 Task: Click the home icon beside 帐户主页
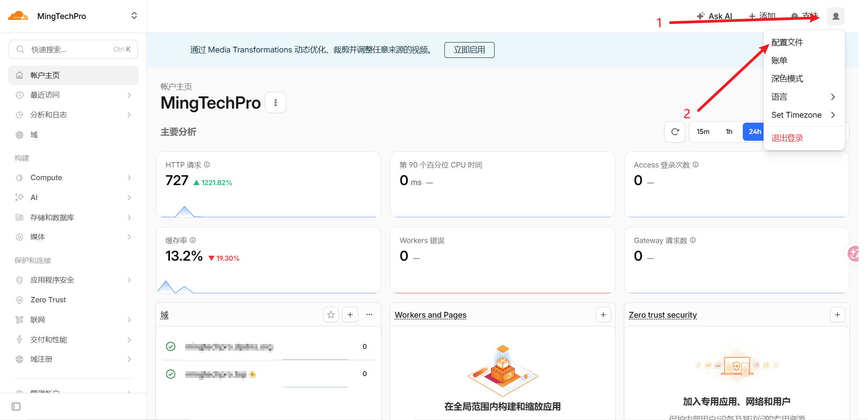pyautogui.click(x=19, y=75)
